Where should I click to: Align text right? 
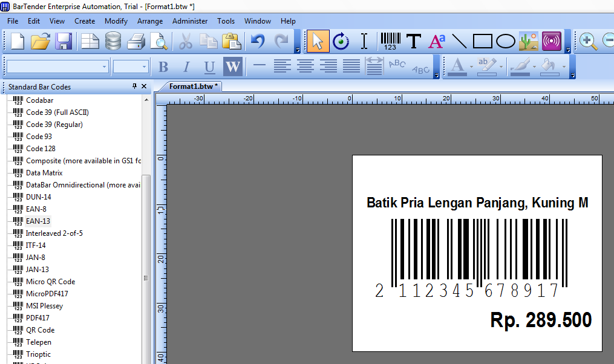tap(328, 66)
